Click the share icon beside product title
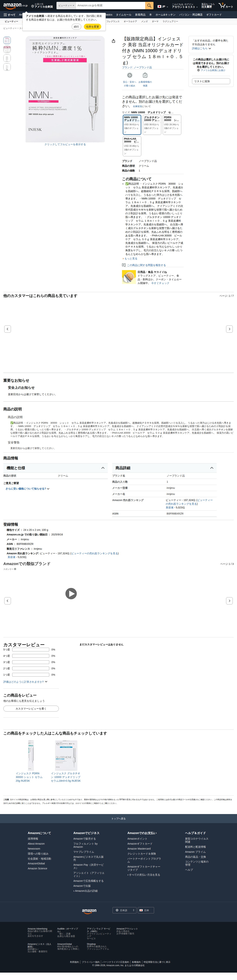 pos(114,41)
